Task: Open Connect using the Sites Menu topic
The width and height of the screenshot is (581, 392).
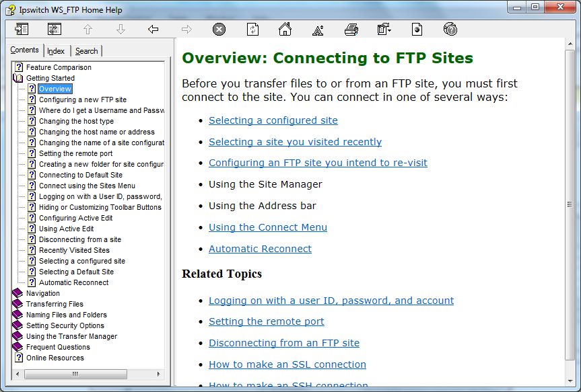Action: click(x=87, y=186)
